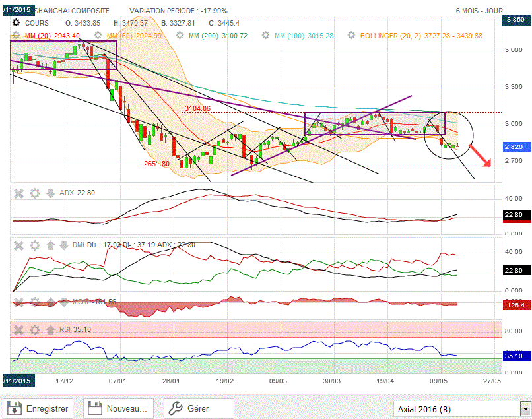This screenshot has height=419, width=532.
Task: Move DMI panel down with arrow
Action: click(x=63, y=245)
